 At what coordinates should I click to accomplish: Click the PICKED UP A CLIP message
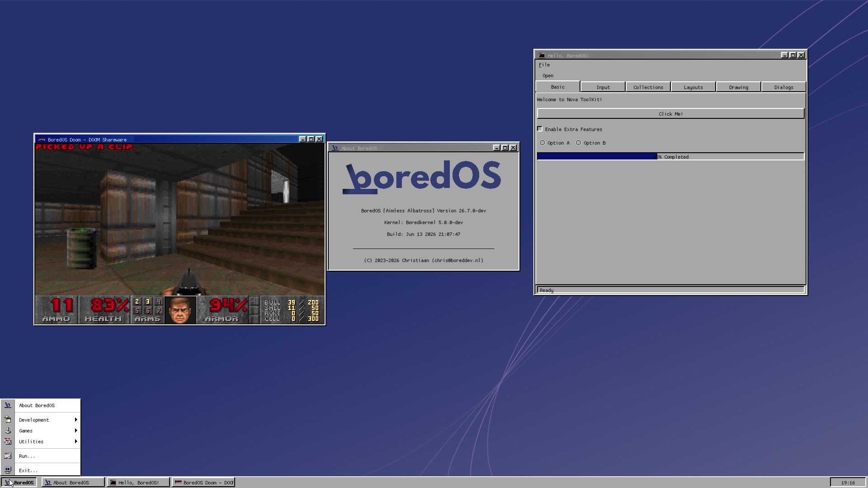tap(86, 147)
